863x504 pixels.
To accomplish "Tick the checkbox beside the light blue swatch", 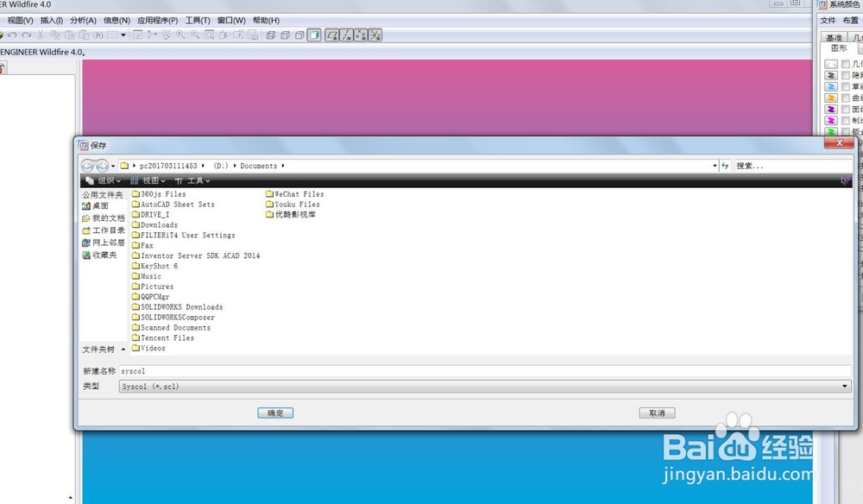I will (846, 87).
